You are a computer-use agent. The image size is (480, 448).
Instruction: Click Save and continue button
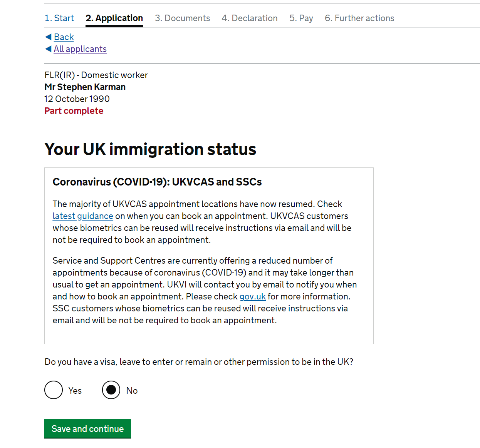pos(87,428)
